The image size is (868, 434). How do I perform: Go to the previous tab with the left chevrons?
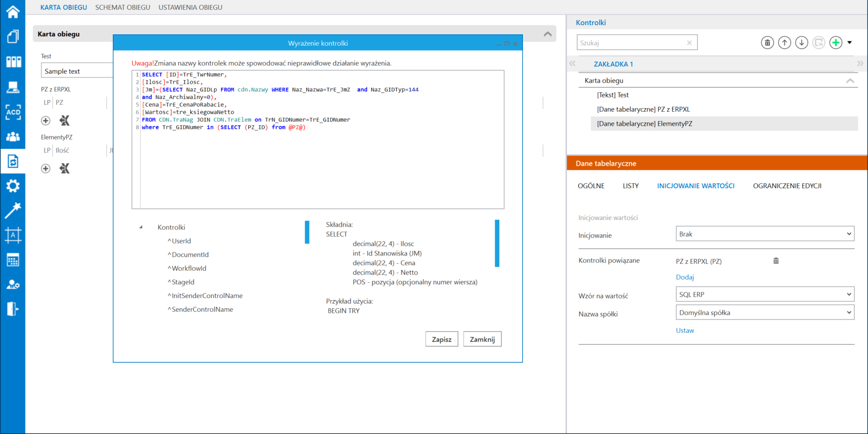point(573,64)
